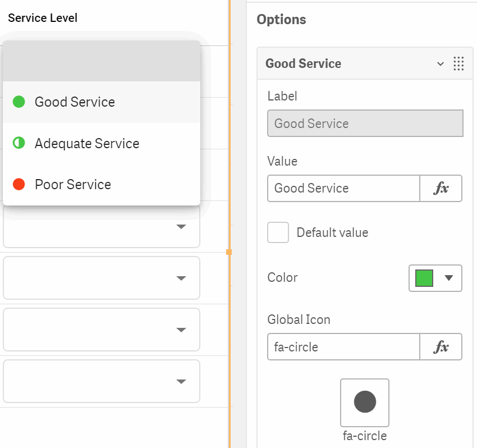
Task: Open expression editor for the Value field
Action: click(441, 188)
